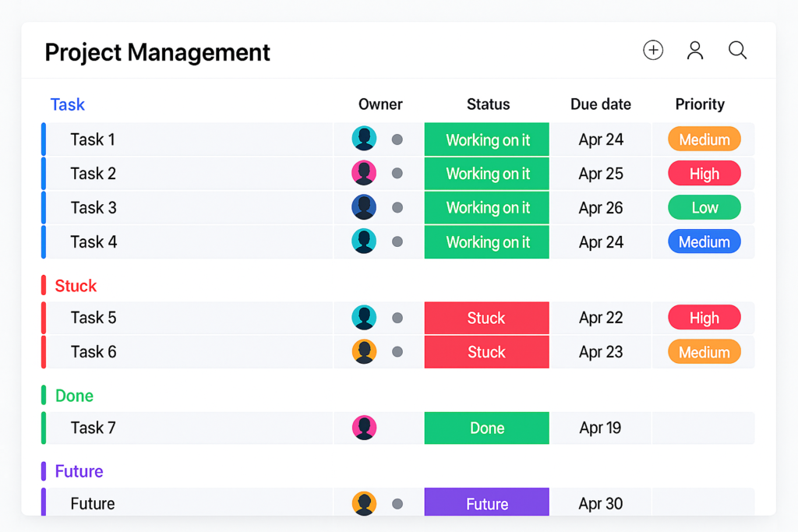This screenshot has width=798, height=532.
Task: Click the blue Medium priority pill on Task 4
Action: click(704, 242)
